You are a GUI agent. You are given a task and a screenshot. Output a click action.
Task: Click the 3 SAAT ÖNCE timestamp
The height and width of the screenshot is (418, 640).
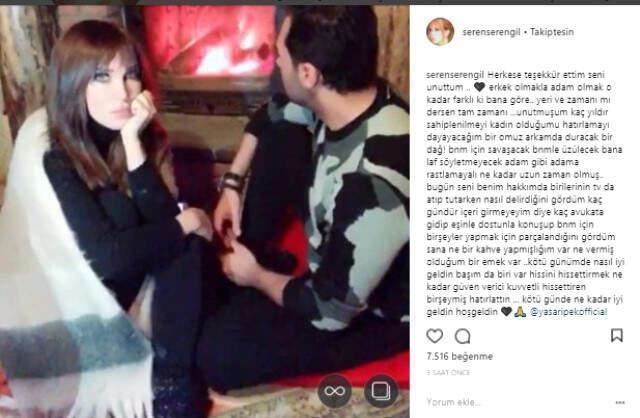pos(448,372)
